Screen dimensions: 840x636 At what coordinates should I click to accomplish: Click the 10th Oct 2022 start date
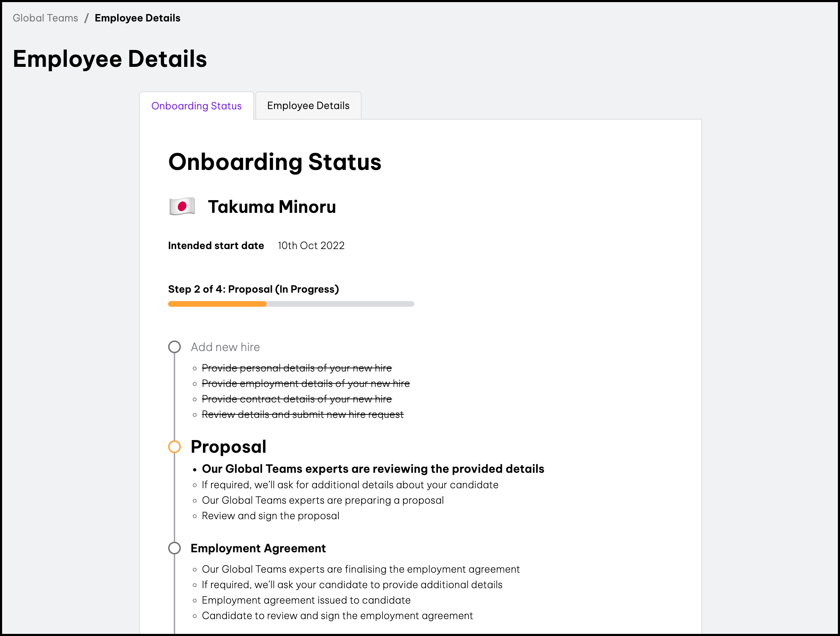[311, 246]
